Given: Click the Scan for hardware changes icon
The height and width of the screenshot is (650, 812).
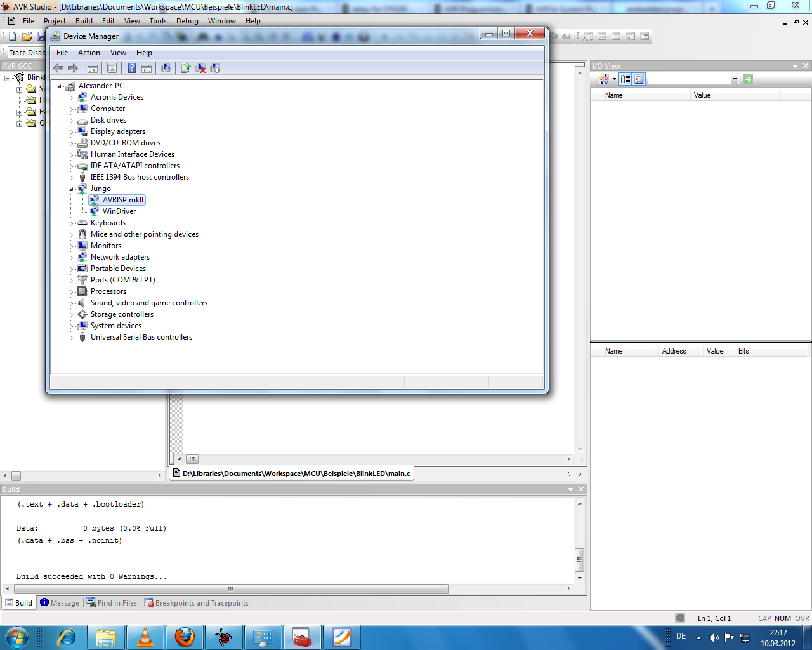Looking at the screenshot, I should 166,68.
